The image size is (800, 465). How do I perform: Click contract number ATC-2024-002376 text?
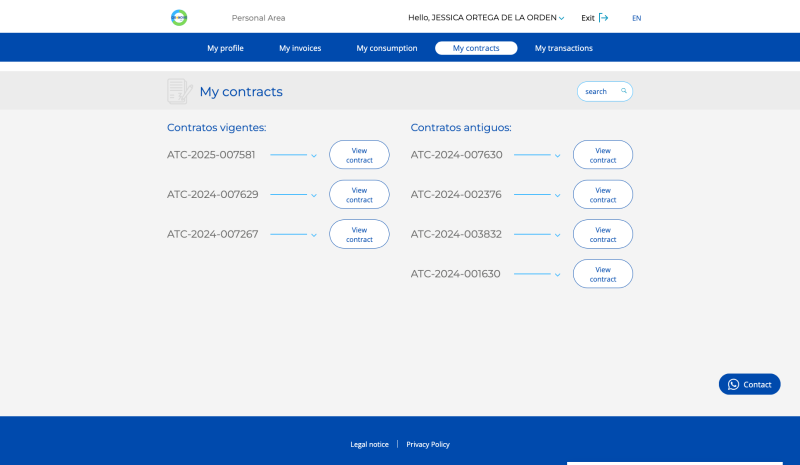point(456,194)
